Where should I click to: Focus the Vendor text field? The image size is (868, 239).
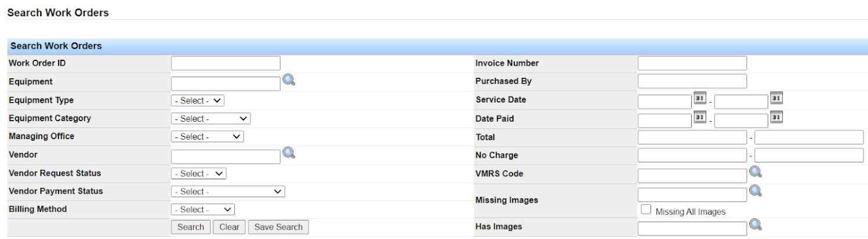click(x=226, y=155)
